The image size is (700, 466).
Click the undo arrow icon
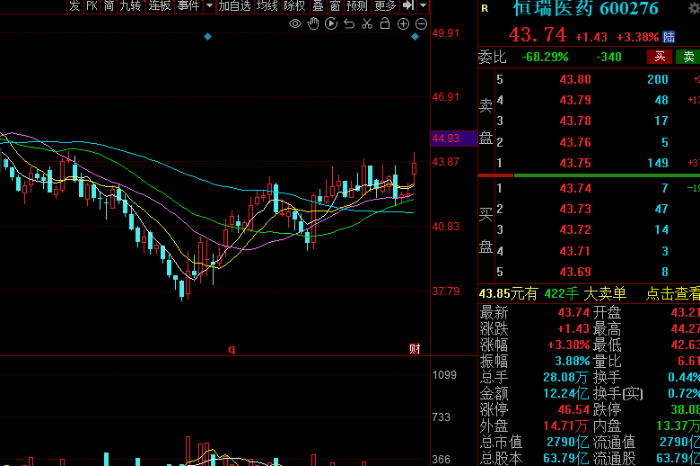pos(349,23)
